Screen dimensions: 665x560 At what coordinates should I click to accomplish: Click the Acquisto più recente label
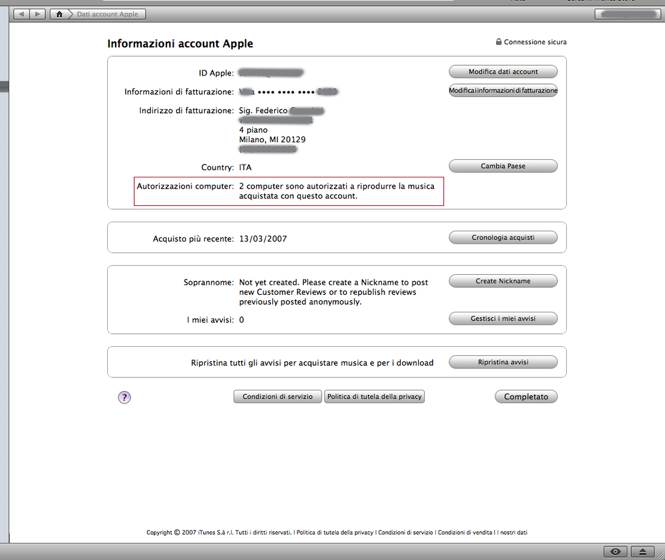pos(193,239)
